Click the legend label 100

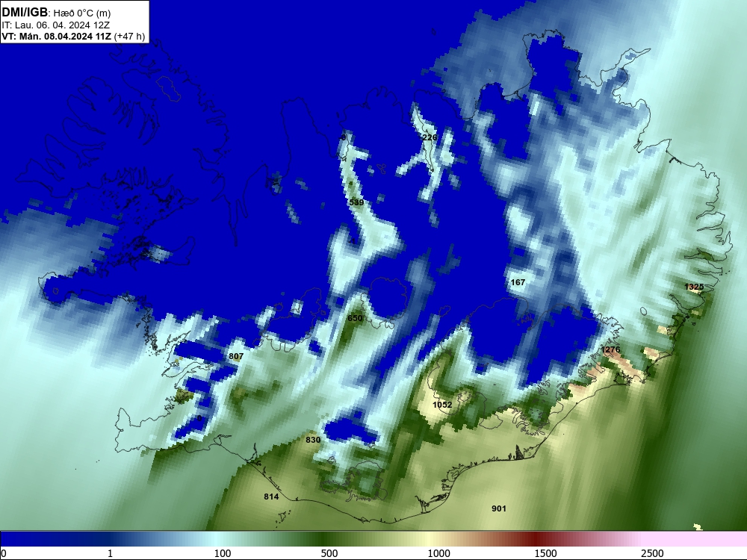[x=223, y=553]
